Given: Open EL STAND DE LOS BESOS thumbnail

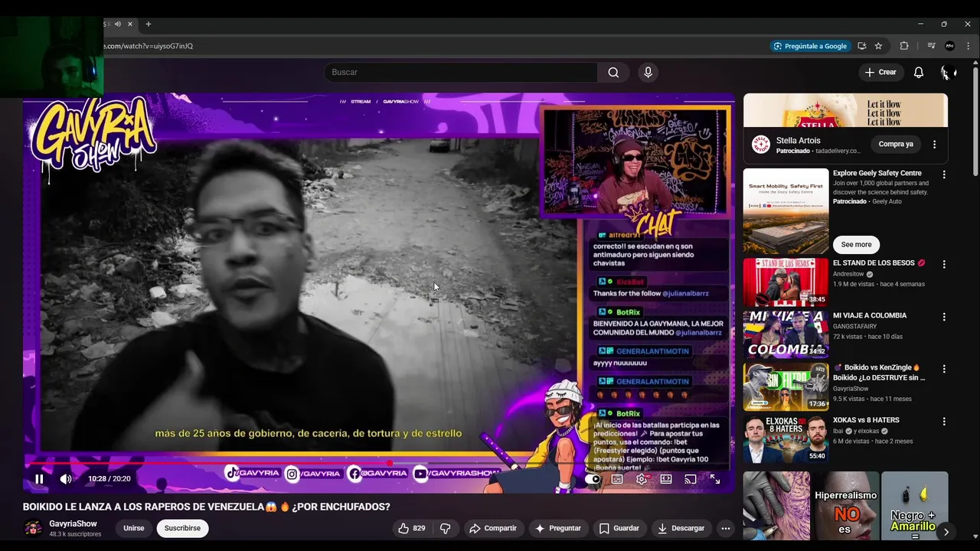Looking at the screenshot, I should click(786, 282).
